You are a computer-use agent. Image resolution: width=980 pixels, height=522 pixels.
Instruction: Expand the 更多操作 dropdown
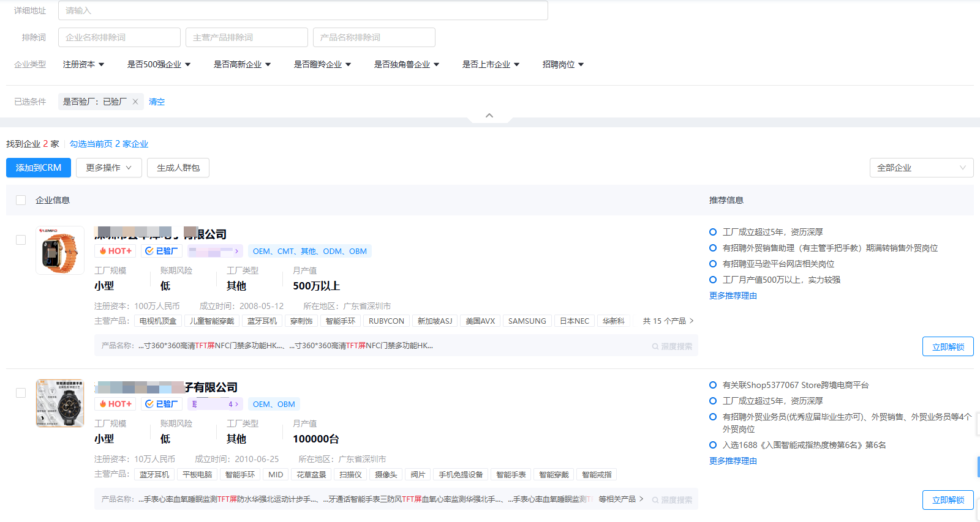click(108, 168)
